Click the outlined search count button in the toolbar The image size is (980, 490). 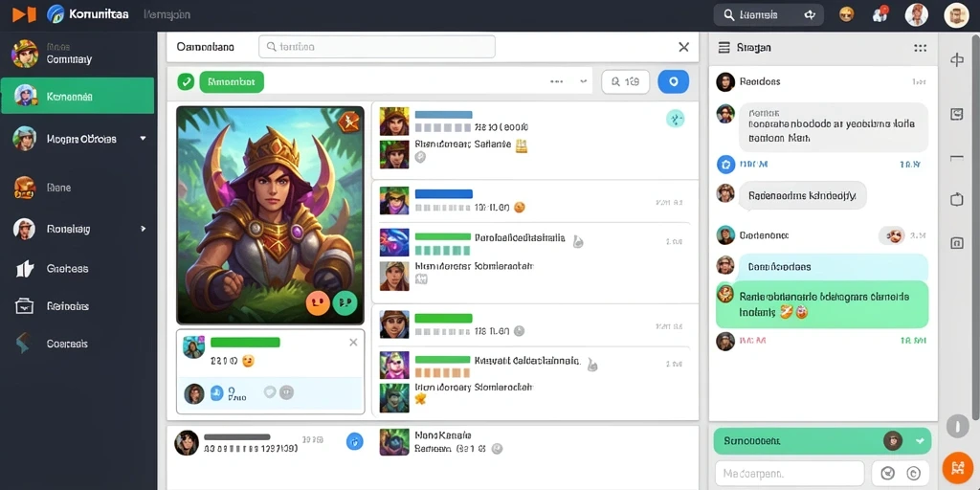pos(625,82)
